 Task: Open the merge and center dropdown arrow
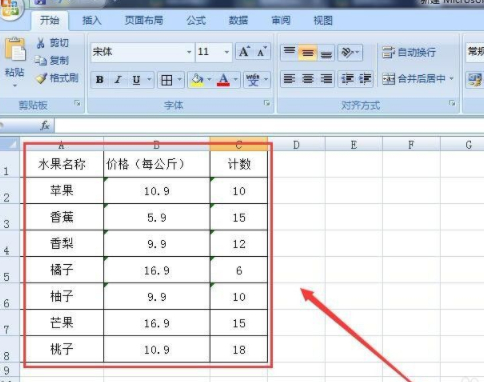451,79
